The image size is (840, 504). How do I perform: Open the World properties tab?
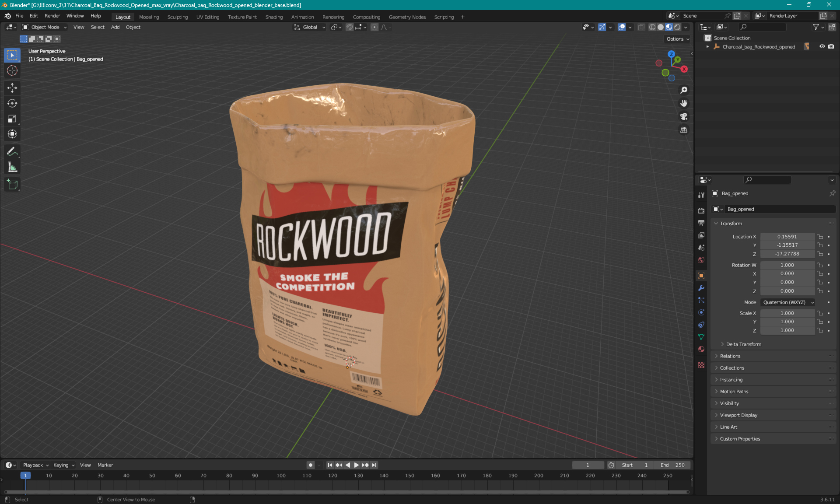click(x=701, y=260)
